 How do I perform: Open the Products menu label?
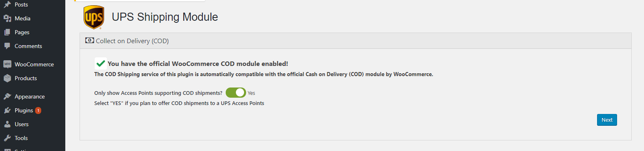point(26,78)
